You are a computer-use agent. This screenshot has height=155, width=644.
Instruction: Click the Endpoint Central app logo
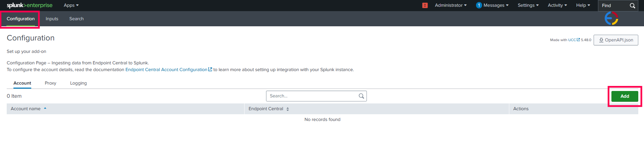pyautogui.click(x=611, y=19)
